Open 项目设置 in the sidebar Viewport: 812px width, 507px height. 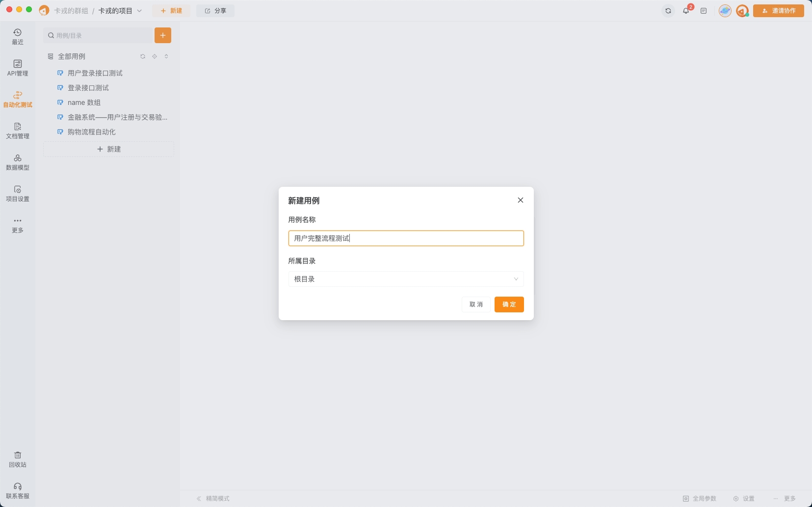click(x=18, y=193)
